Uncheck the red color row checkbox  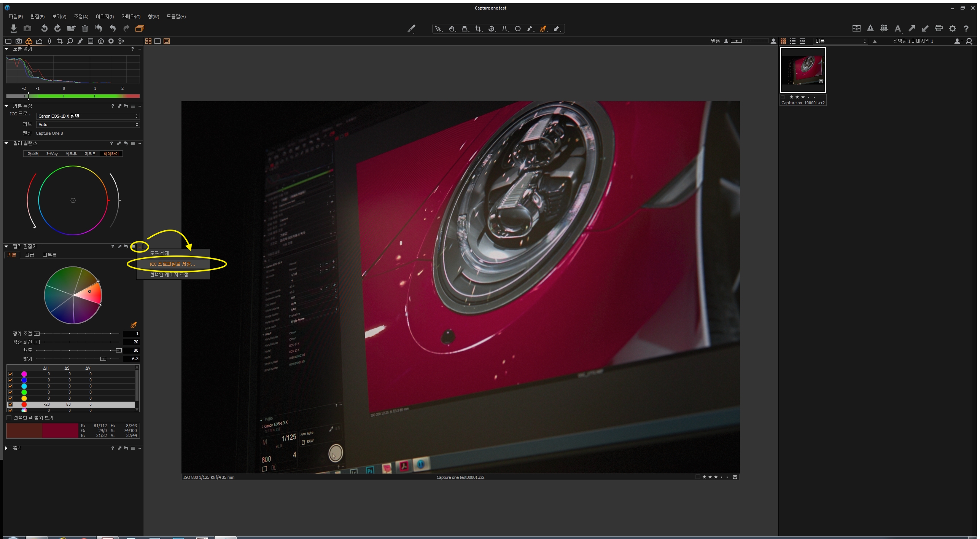[x=10, y=404]
